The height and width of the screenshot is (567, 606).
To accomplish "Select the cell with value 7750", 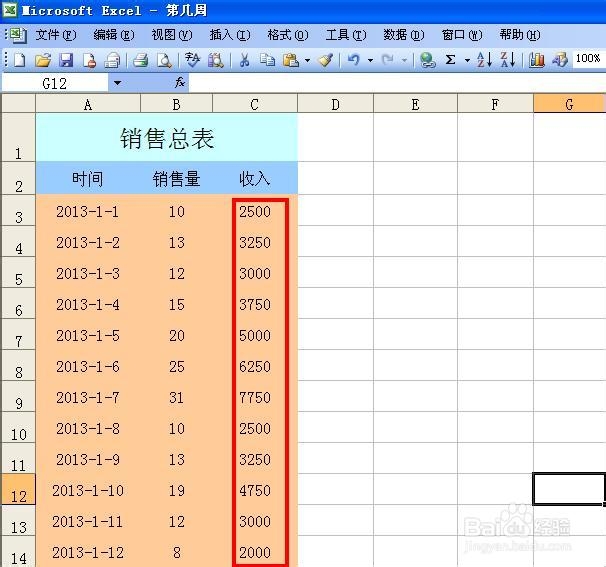I will tap(255, 397).
